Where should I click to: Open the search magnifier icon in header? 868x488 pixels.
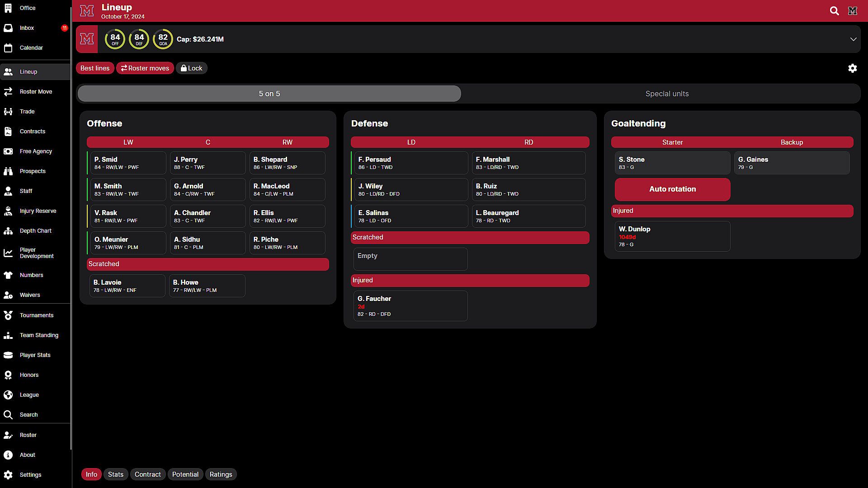click(834, 11)
